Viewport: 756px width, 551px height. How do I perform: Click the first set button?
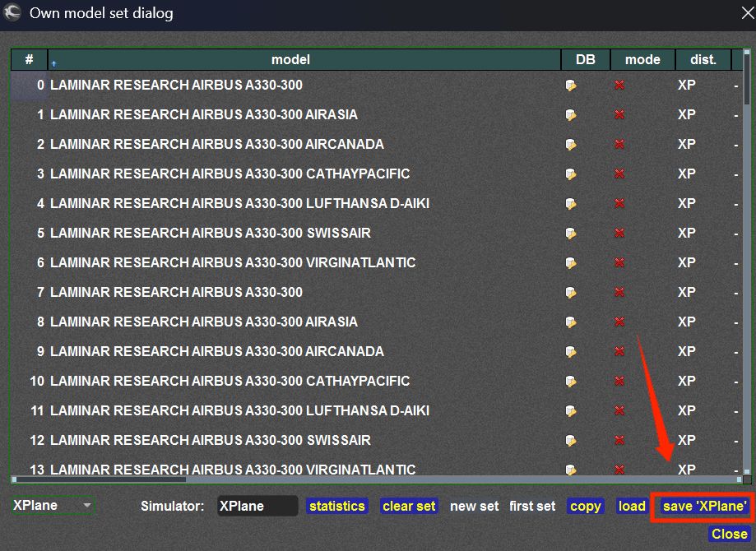pyautogui.click(x=532, y=506)
